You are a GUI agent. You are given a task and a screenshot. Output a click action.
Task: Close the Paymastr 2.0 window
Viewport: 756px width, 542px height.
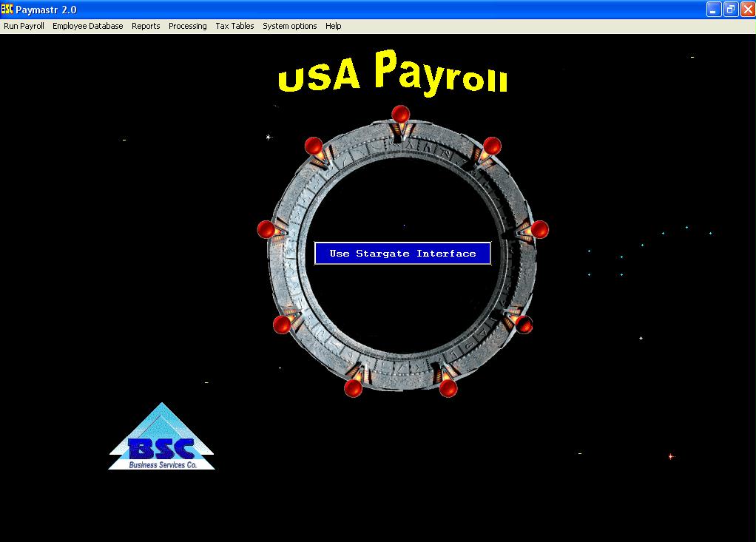[748, 10]
